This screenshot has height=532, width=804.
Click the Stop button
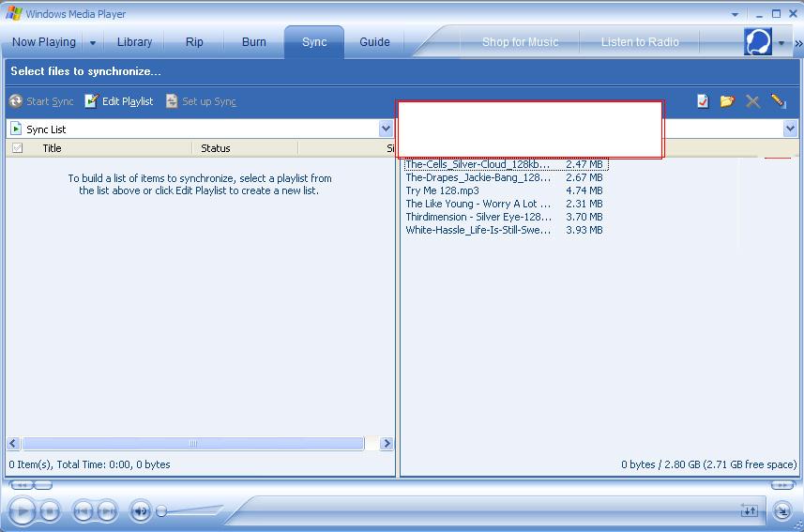coord(50,511)
